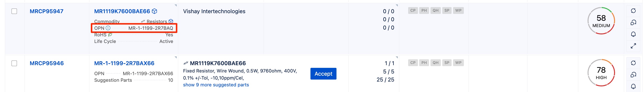This screenshot has height=92, width=644.
Task: Click RoHS green leaf icon
Action: tap(110, 35)
